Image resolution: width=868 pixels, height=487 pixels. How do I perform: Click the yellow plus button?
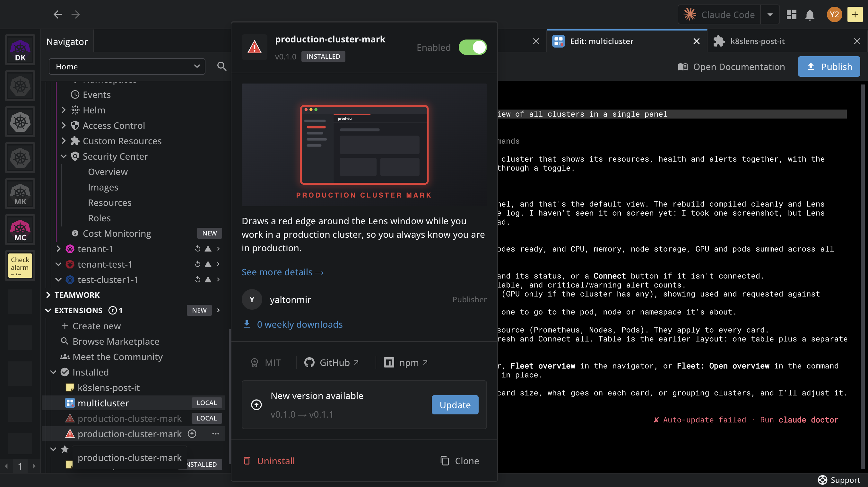point(855,14)
